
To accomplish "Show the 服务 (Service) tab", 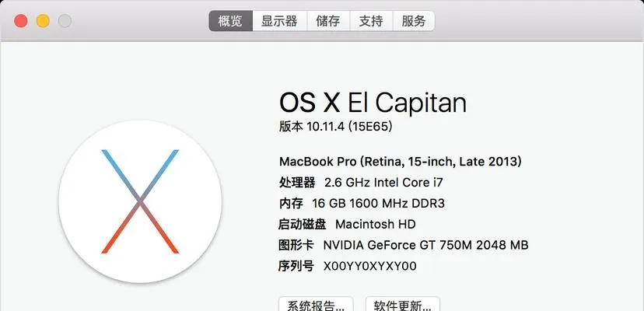I will pyautogui.click(x=413, y=21).
